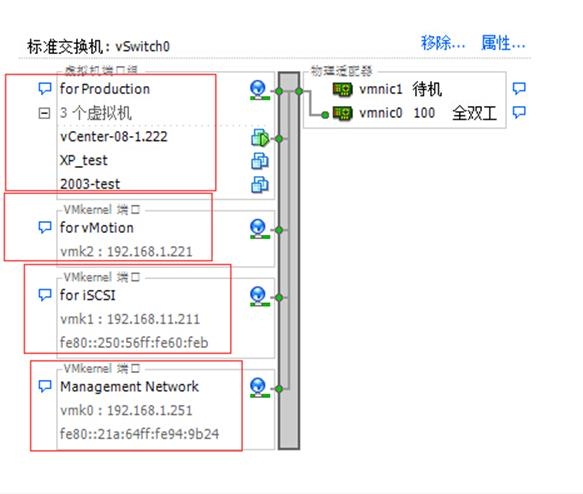Image resolution: width=583 pixels, height=494 pixels.
Task: Open the 移除... link for vSwitch0
Action: pos(442,43)
